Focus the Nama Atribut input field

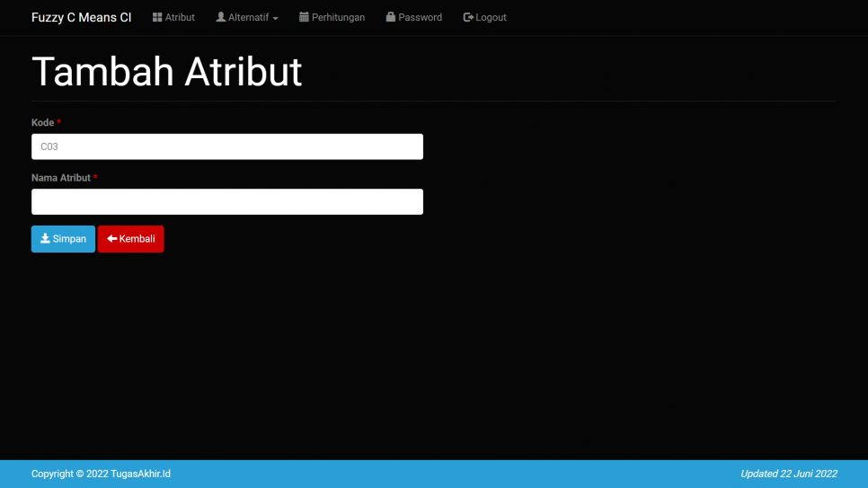click(226, 201)
